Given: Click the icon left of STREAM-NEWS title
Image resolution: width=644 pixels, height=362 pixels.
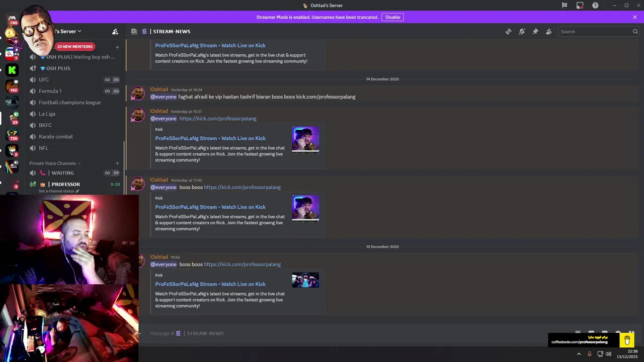Looking at the screenshot, I should tap(134, 31).
